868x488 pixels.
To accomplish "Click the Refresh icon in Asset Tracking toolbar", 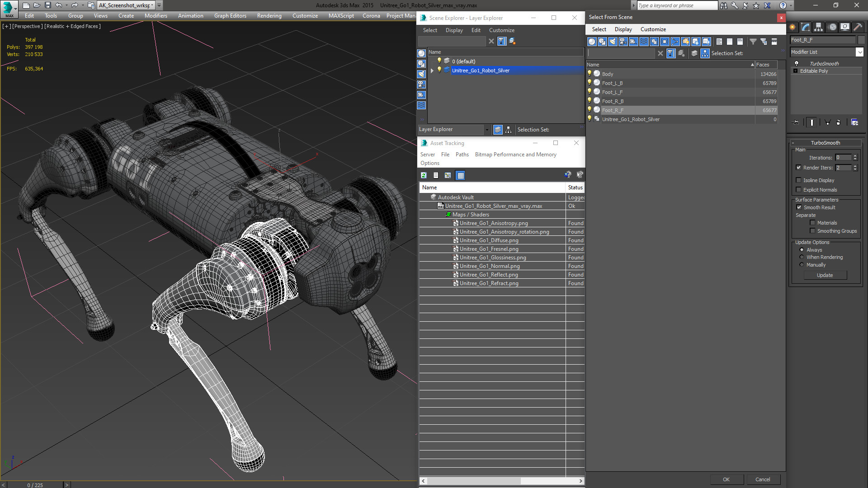I will [424, 175].
